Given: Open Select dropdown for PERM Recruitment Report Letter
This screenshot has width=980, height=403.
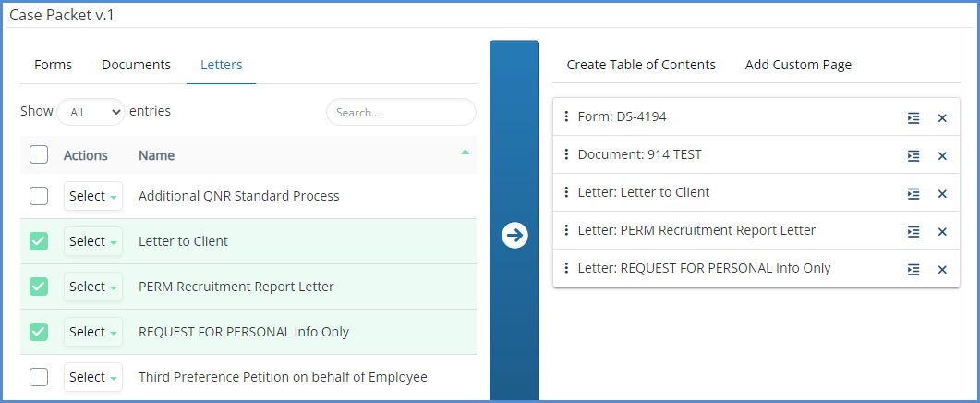Looking at the screenshot, I should pyautogui.click(x=93, y=287).
